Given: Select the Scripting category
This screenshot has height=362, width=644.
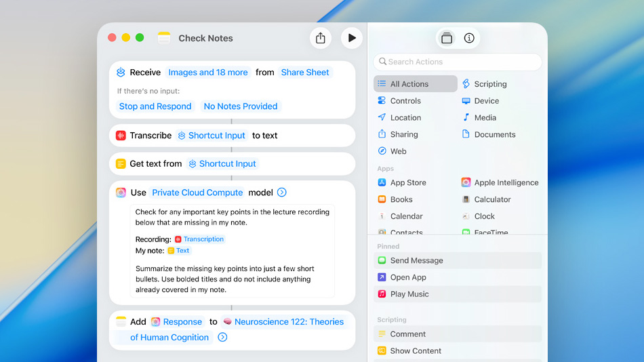Looking at the screenshot, I should 489,84.
